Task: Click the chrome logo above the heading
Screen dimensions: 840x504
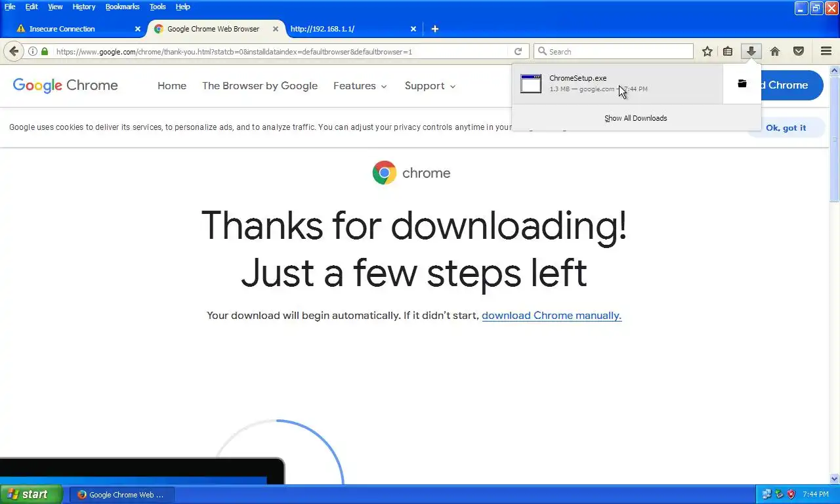Action: 411,173
